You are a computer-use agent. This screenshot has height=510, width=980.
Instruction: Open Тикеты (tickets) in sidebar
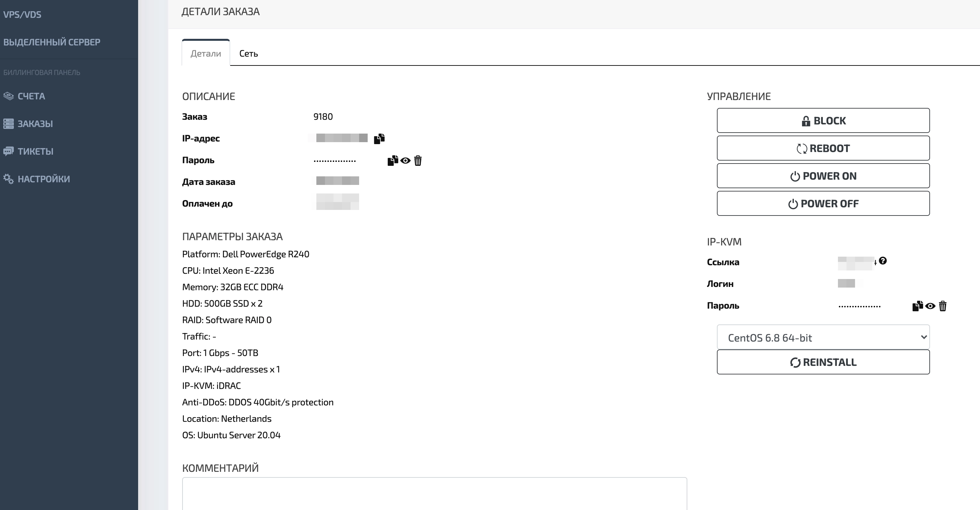[x=36, y=151]
